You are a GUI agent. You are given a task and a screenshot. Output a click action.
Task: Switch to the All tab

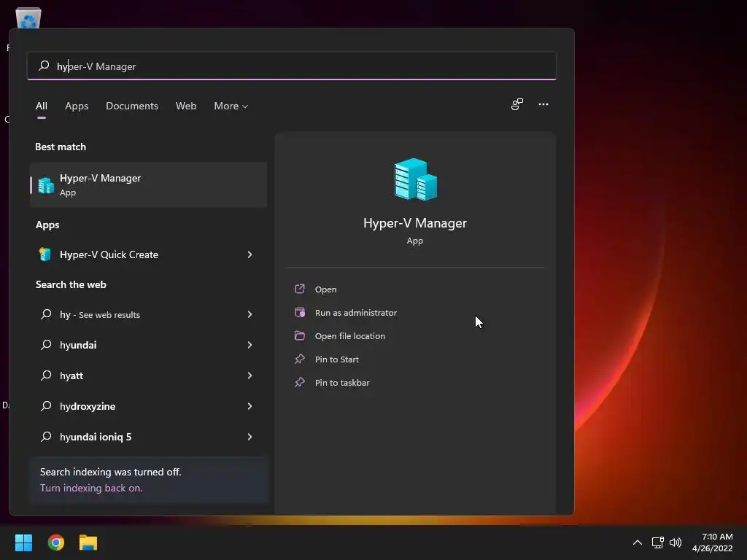tap(42, 106)
